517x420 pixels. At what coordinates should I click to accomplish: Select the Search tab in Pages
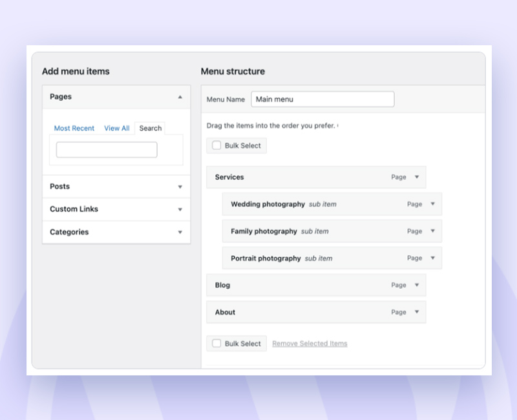(151, 128)
